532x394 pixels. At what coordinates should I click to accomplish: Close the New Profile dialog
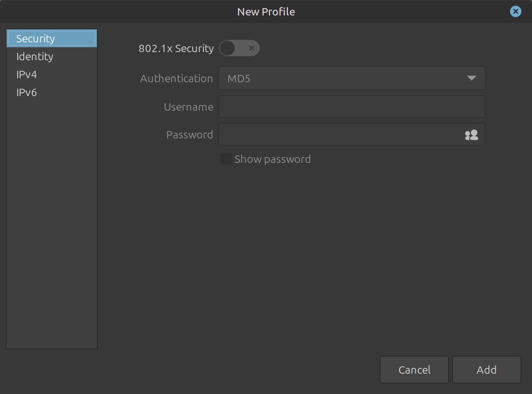pyautogui.click(x=515, y=11)
